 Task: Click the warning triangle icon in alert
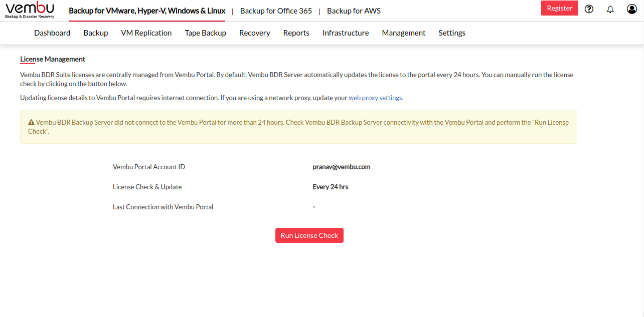(x=31, y=122)
